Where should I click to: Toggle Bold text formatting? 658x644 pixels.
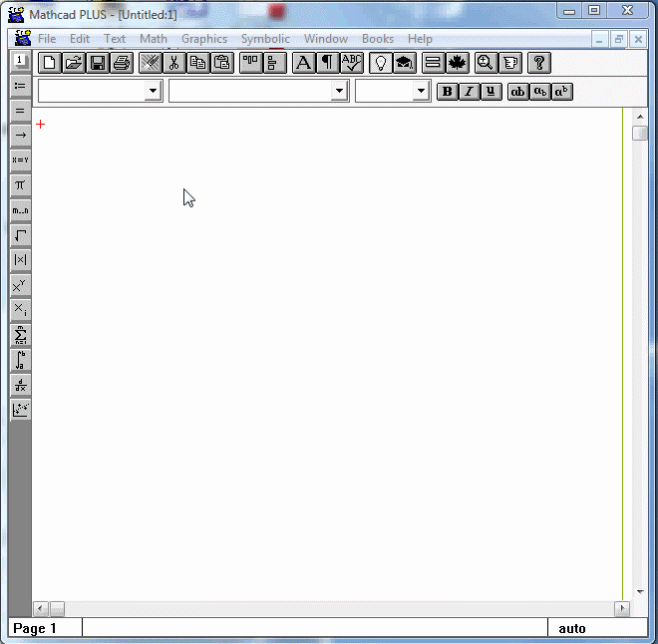point(447,92)
